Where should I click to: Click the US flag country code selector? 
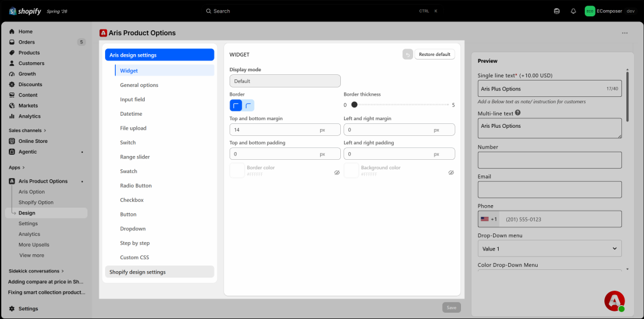(489, 219)
